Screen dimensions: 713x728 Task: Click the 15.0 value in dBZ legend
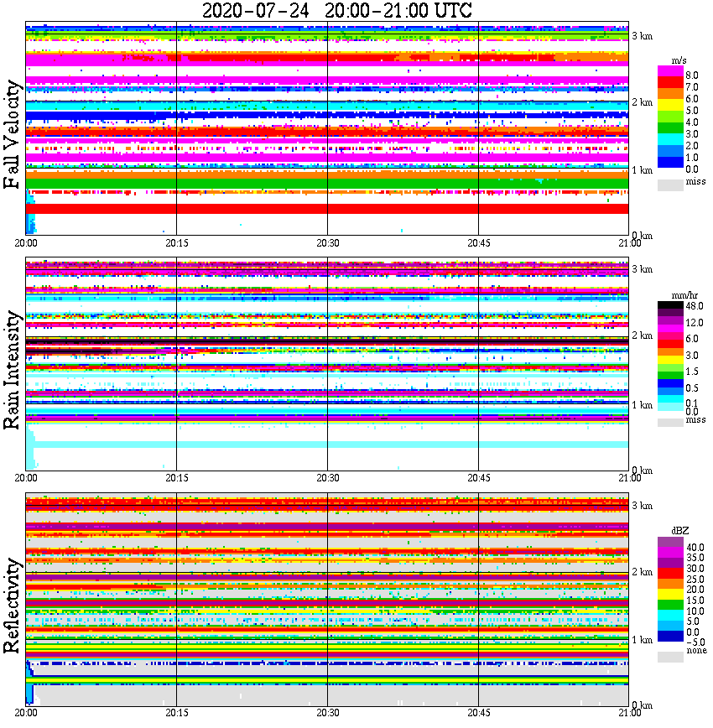pyautogui.click(x=695, y=601)
